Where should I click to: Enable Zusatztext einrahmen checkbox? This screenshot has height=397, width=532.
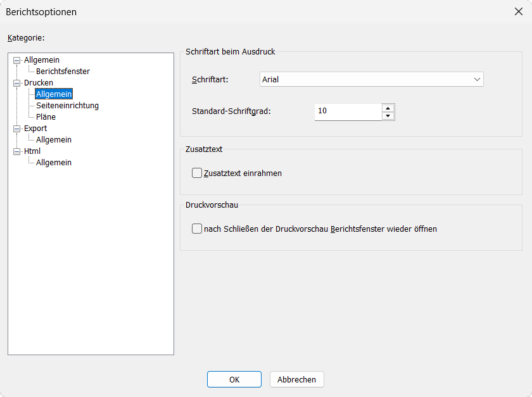click(197, 173)
